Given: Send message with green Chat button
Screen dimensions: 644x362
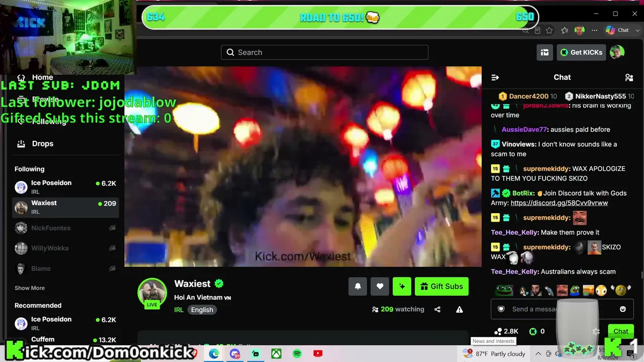Looking at the screenshot, I should coord(620,331).
